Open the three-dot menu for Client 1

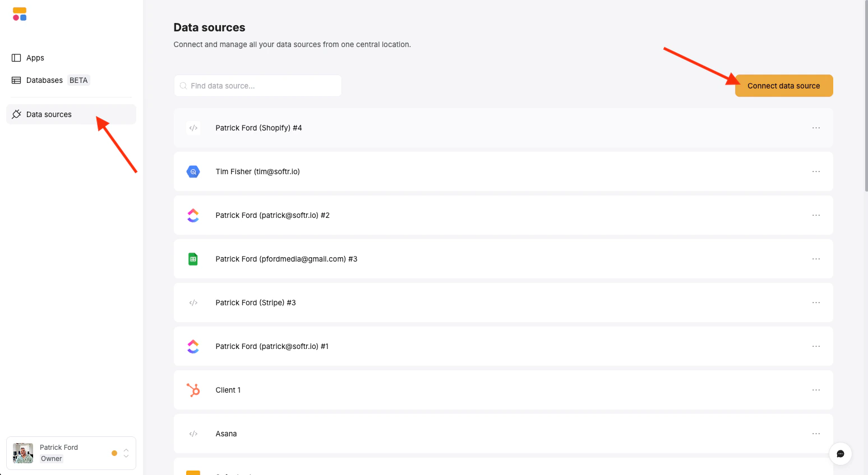pyautogui.click(x=816, y=390)
